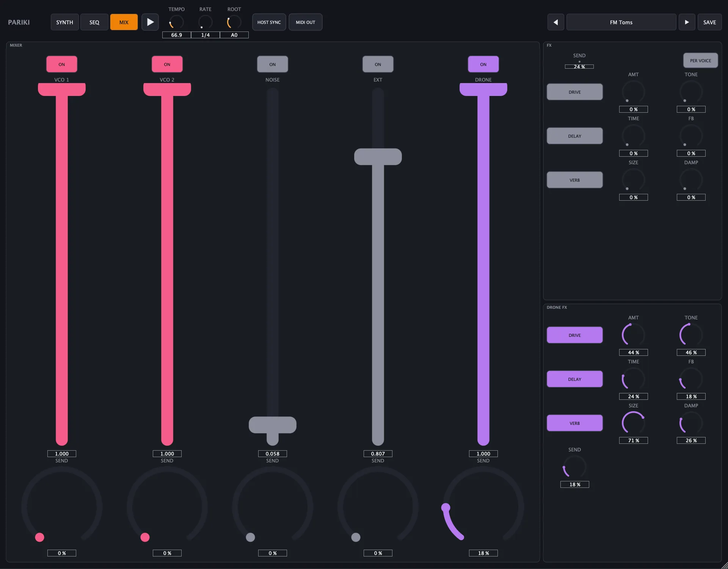
Task: Click the Drone FX AMT 44 % value
Action: [633, 352]
